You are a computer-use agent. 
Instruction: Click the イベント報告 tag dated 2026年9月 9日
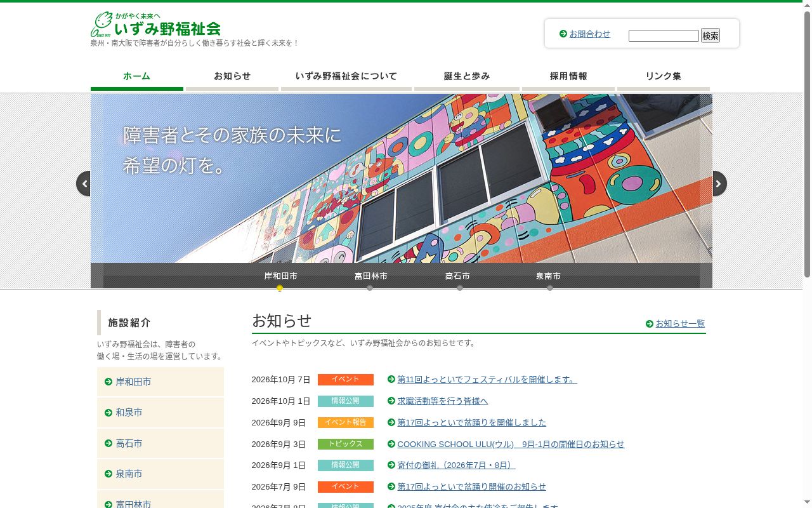coord(346,423)
